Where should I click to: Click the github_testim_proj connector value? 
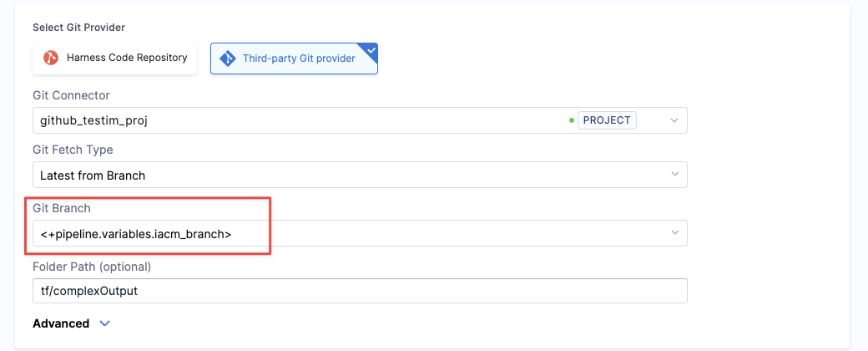94,120
